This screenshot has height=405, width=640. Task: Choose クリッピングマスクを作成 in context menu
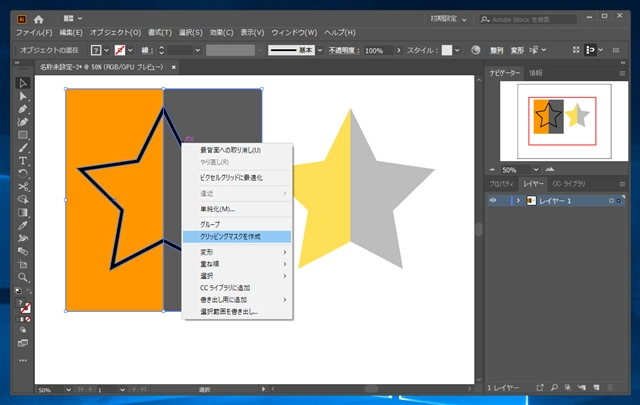(x=237, y=236)
